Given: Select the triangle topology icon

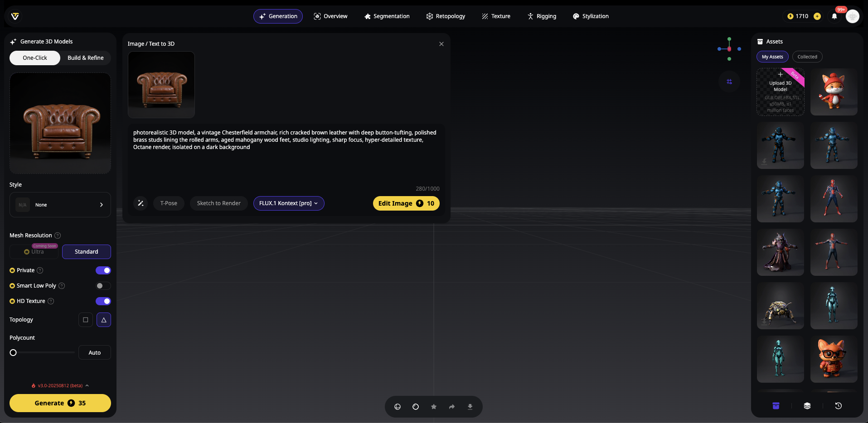Looking at the screenshot, I should pyautogui.click(x=103, y=320).
